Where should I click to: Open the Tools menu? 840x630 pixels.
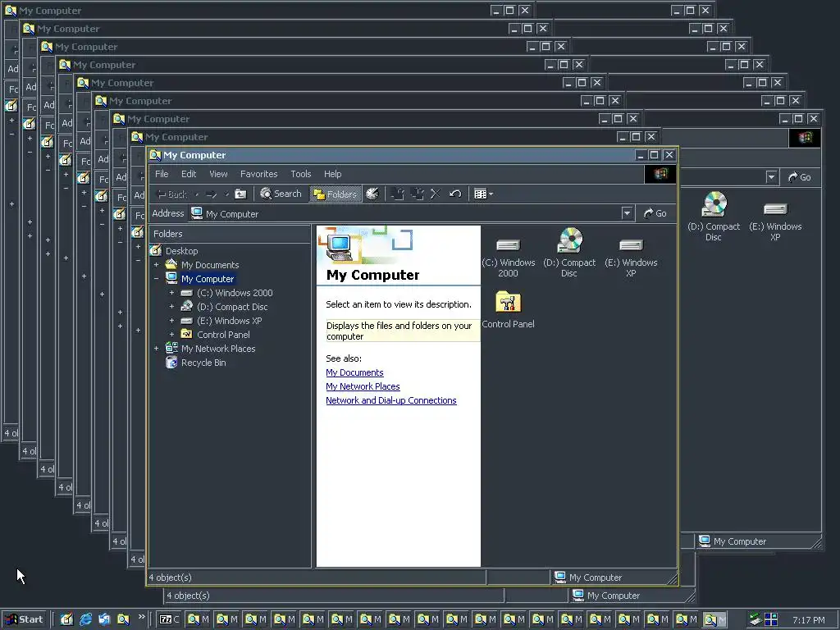(300, 174)
